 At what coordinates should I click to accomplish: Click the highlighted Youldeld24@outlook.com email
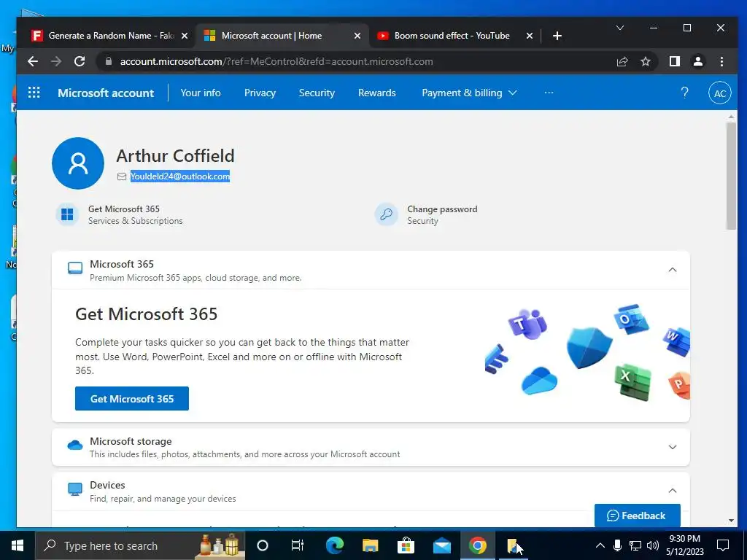coord(180,176)
